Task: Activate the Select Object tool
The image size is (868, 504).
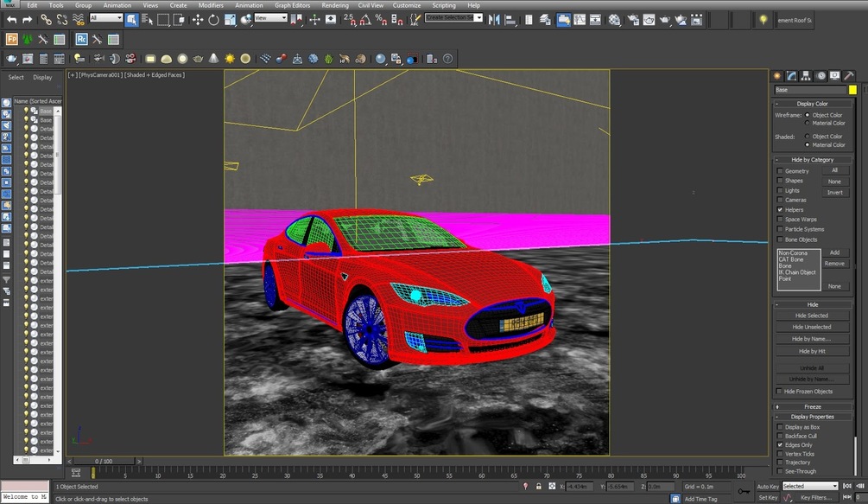Action: tap(132, 20)
